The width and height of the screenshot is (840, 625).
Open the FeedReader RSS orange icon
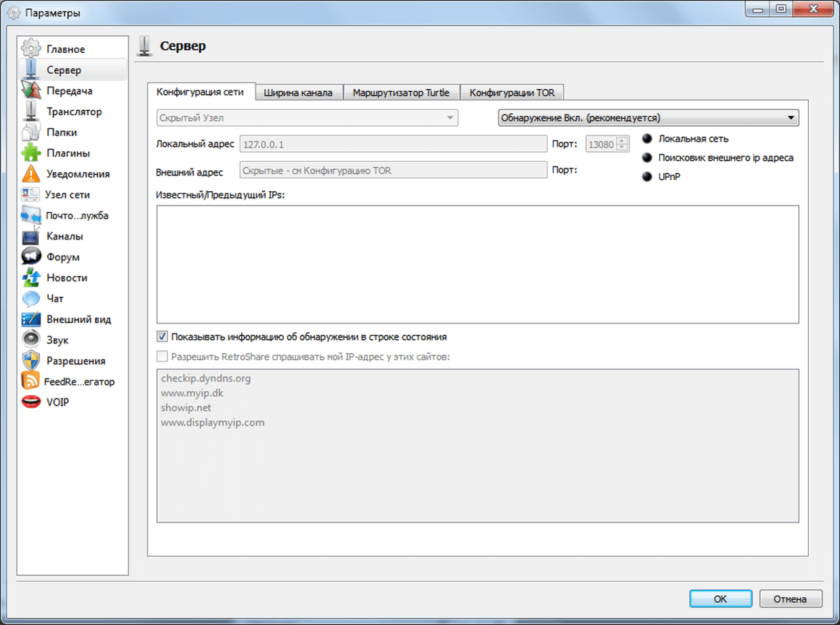click(x=31, y=382)
